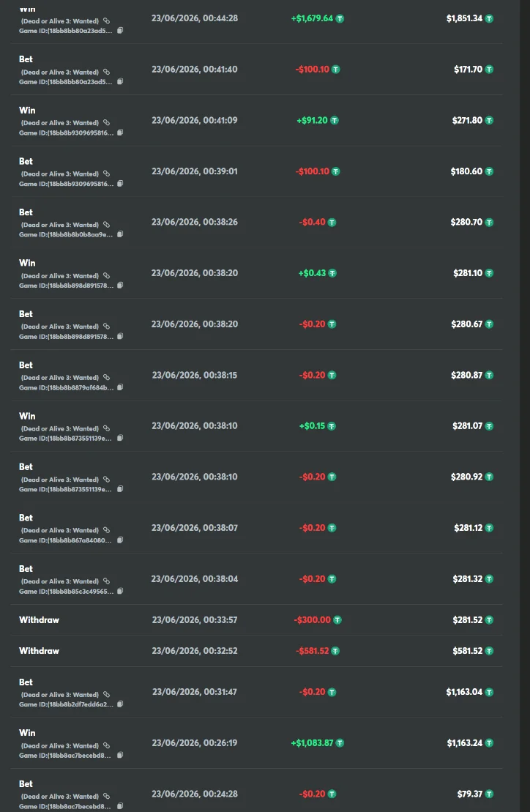530x812 pixels.
Task: Open game link icon in 00:38:04 Bet row
Action: pyautogui.click(x=106, y=581)
